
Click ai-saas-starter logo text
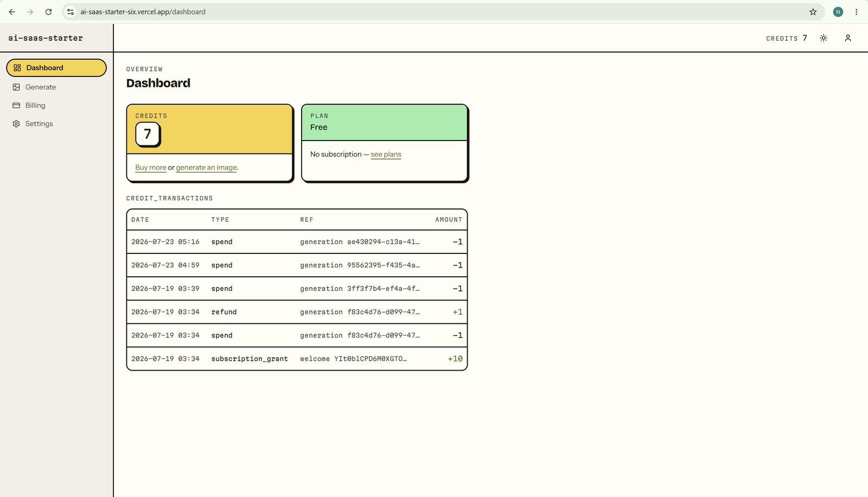(46, 38)
